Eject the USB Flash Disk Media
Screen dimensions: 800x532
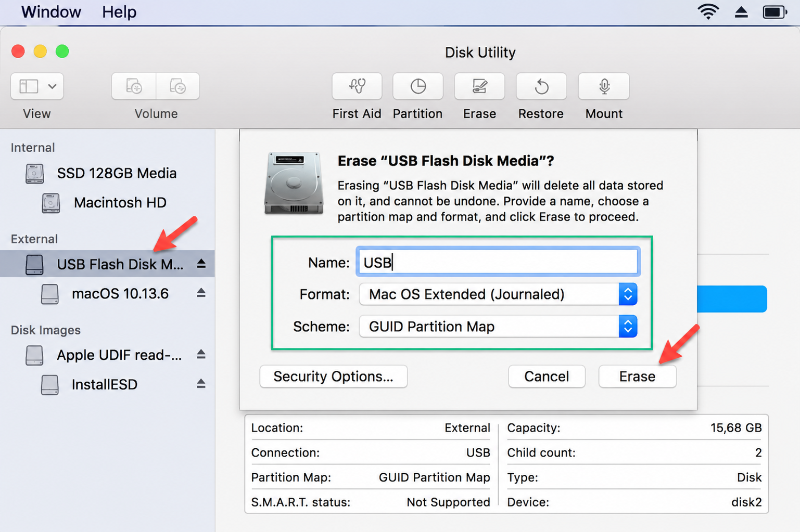[x=201, y=264]
